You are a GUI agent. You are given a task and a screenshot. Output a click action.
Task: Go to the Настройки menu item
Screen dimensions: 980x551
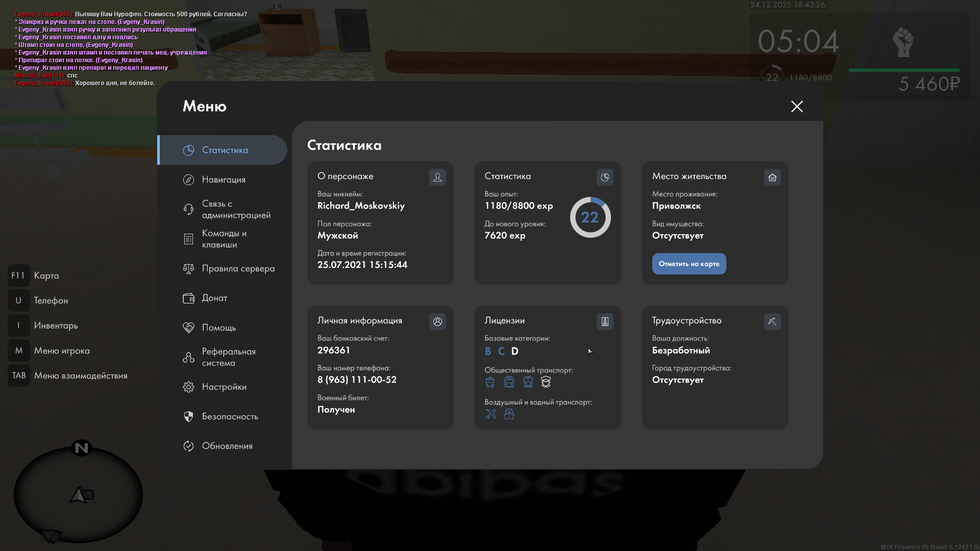click(224, 387)
